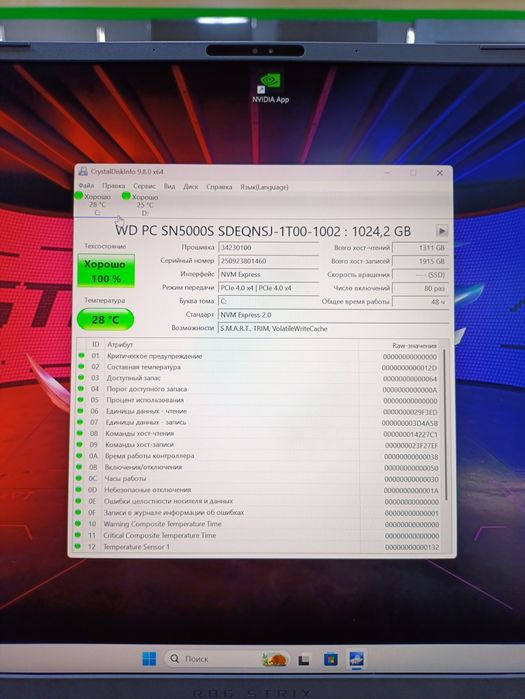Open the Язык(Language) menu

click(x=264, y=187)
